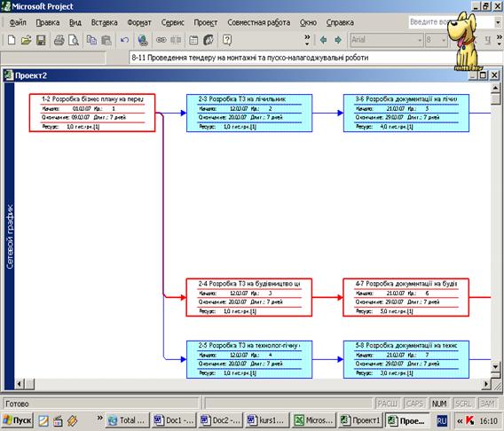504x431 pixels.
Task: Click the green back arrow in the toolbar
Action: (x=323, y=40)
